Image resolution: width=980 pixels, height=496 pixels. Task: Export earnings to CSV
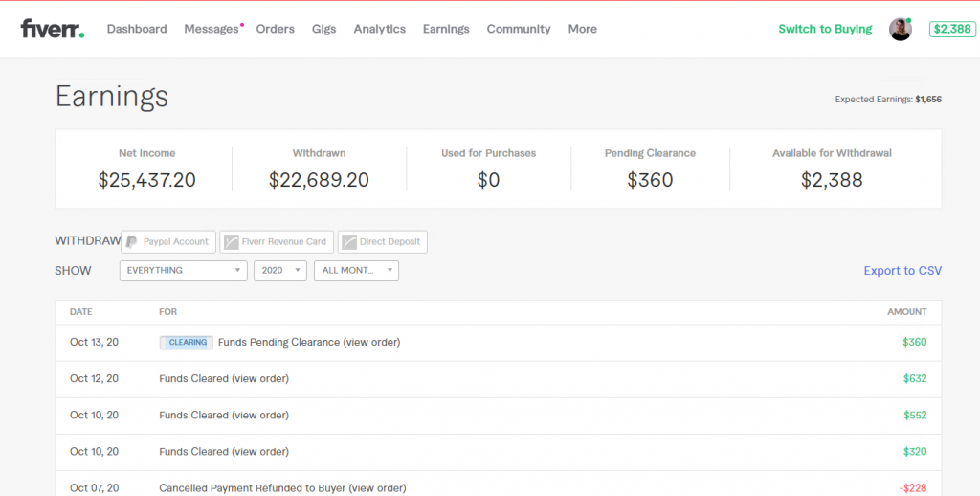click(x=902, y=271)
